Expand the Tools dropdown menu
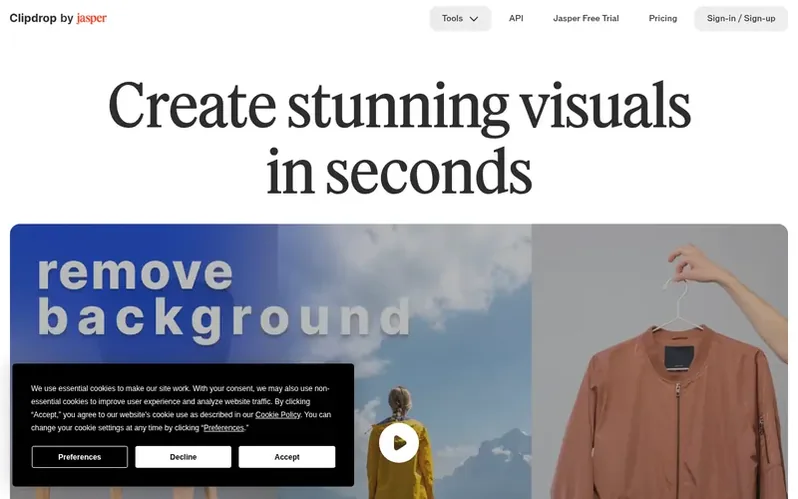The width and height of the screenshot is (798, 499). pos(460,18)
